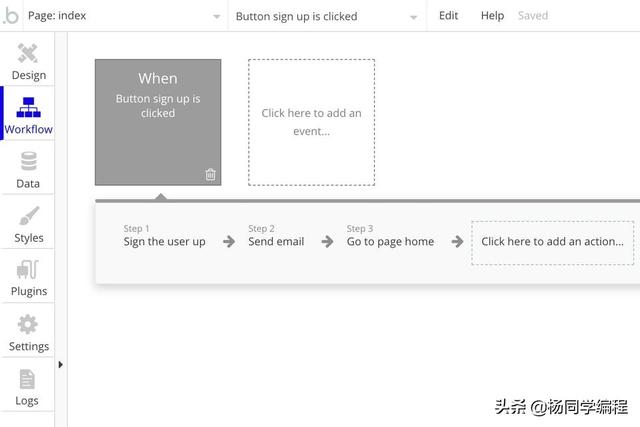
Task: Select Step 2 Send email action
Action: (275, 241)
